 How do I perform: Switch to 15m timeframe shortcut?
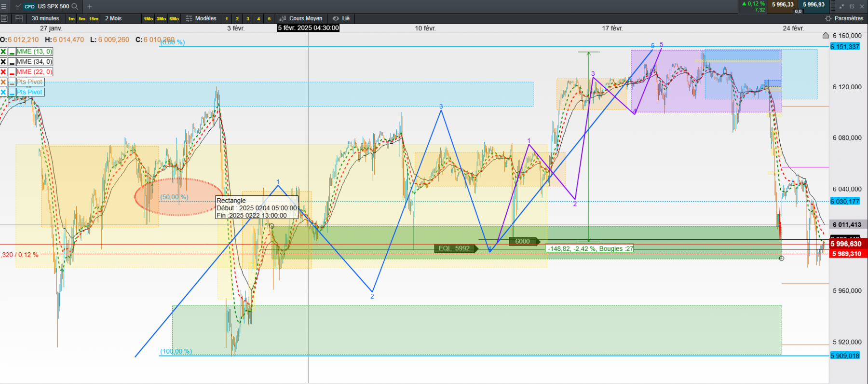94,19
